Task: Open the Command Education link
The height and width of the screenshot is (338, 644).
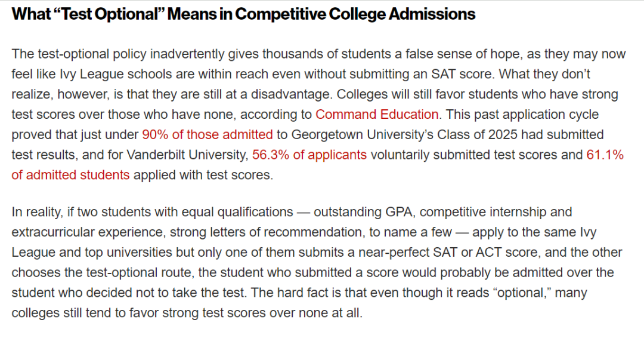Action: click(x=377, y=114)
